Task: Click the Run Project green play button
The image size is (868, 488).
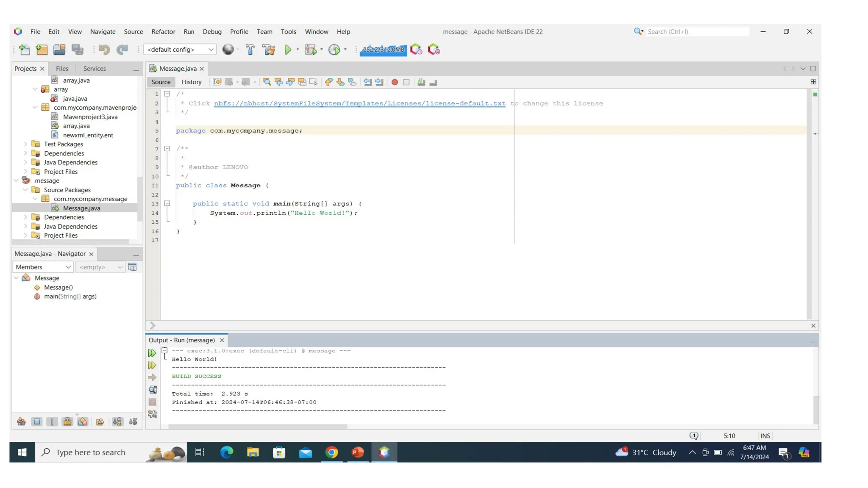Action: [x=288, y=50]
